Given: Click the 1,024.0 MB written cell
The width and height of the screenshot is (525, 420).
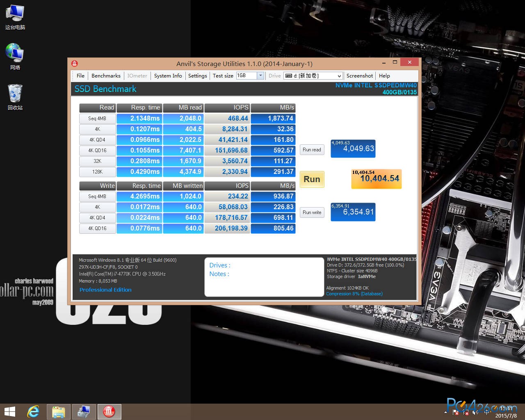Looking at the screenshot, I should [183, 196].
